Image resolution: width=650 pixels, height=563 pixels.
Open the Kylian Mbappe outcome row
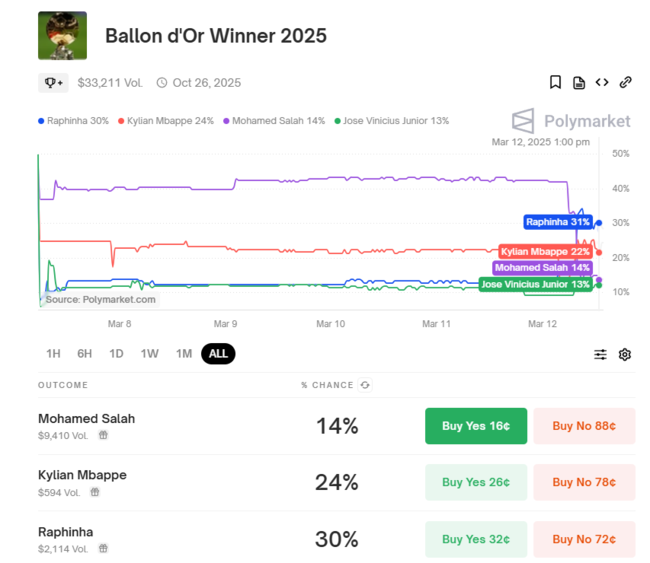pos(82,475)
